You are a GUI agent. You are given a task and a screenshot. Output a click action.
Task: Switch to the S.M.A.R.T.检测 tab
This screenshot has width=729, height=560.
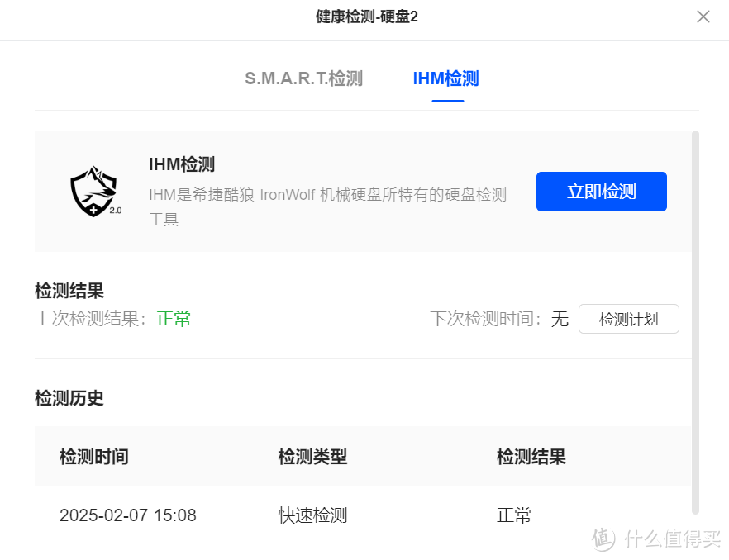pos(304,78)
